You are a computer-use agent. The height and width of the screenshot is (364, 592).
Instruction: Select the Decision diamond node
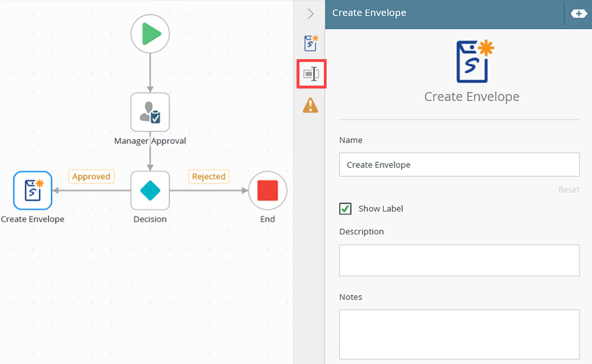[150, 190]
